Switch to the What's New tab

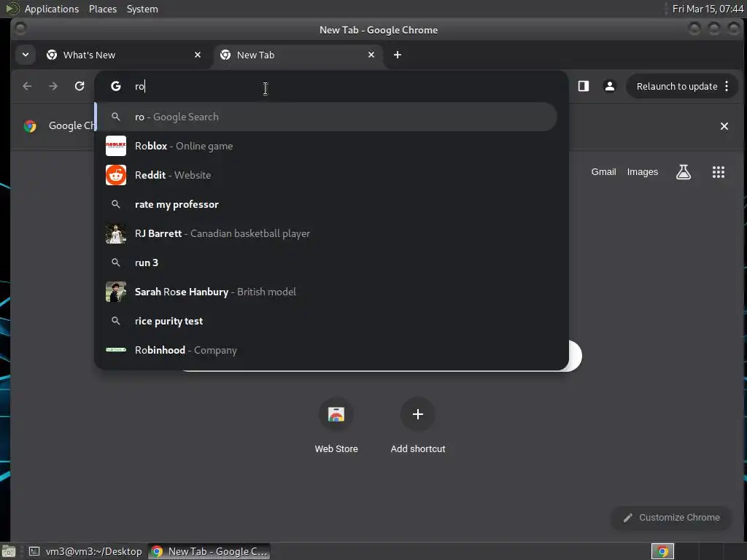click(x=124, y=55)
